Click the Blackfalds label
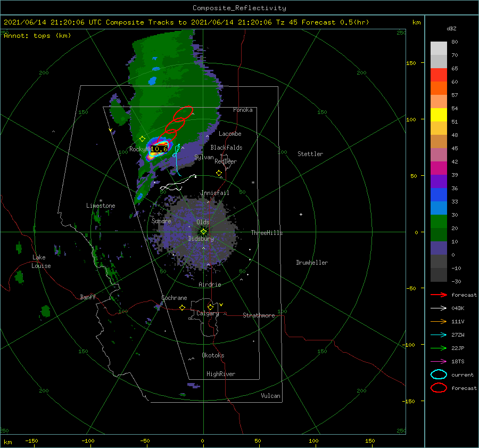This screenshot has height=448, width=479. 226,148
